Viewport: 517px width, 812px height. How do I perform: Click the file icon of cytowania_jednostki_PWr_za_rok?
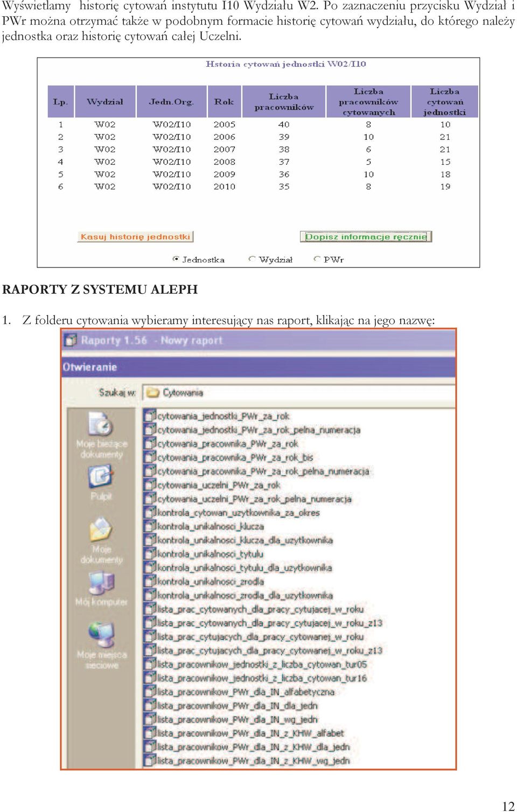coord(150,415)
